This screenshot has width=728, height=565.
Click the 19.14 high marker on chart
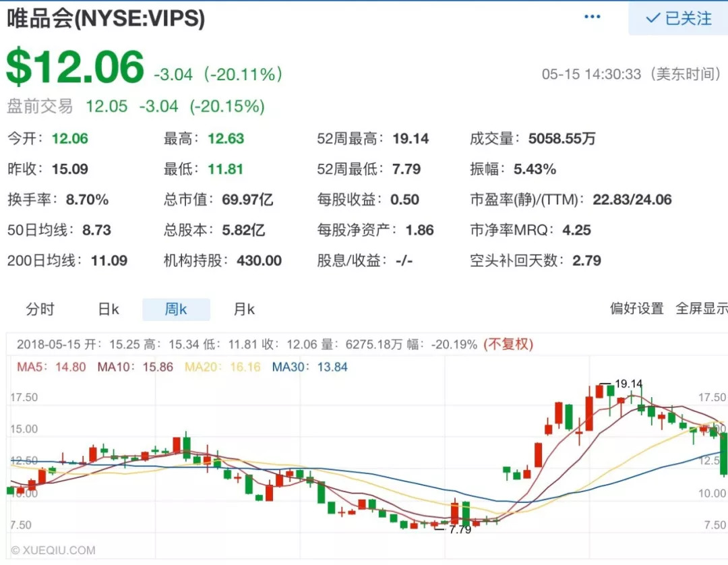629,384
